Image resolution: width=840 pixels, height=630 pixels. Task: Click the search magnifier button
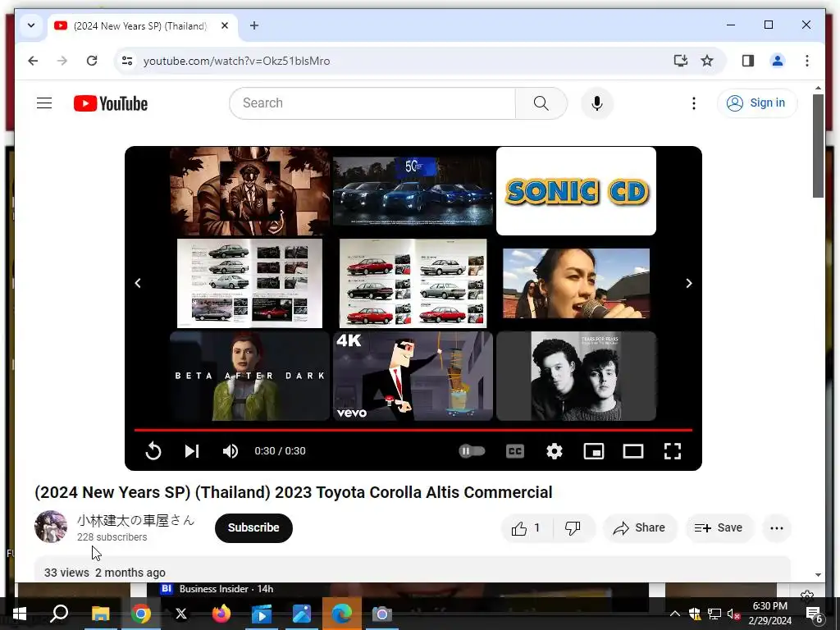point(541,103)
